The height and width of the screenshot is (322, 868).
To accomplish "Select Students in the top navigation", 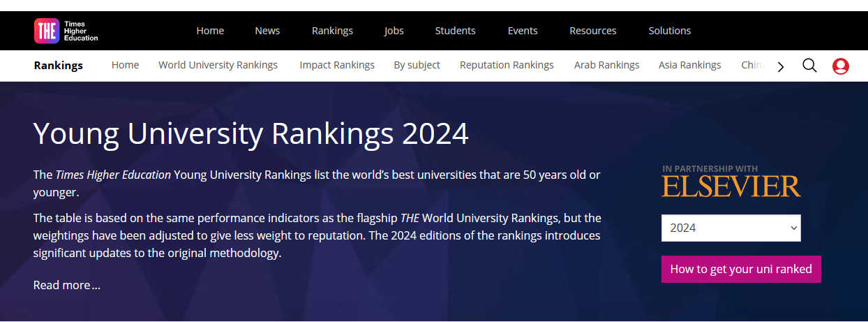I will click(455, 31).
